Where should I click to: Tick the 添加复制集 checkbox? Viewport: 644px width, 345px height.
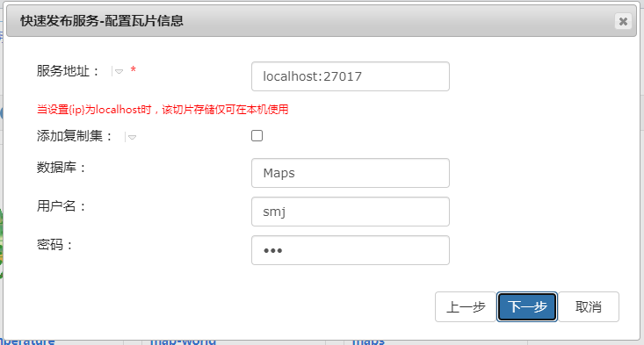257,136
